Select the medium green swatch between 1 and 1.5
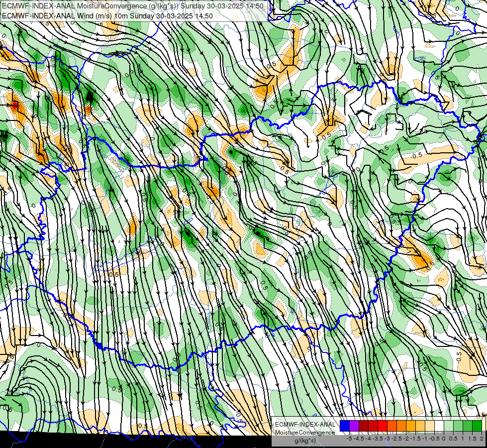The height and width of the screenshot is (448, 487). click(x=468, y=426)
